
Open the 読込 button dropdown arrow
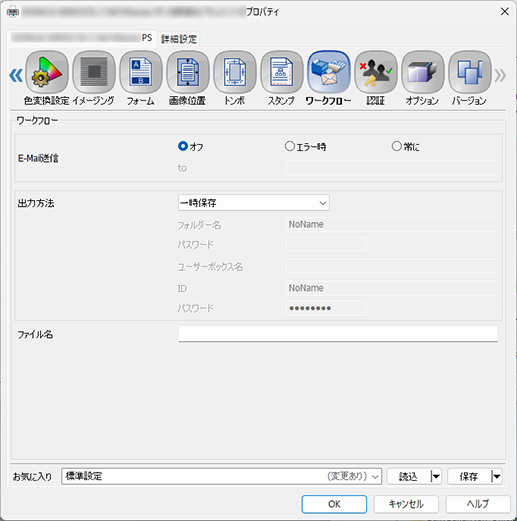436,476
